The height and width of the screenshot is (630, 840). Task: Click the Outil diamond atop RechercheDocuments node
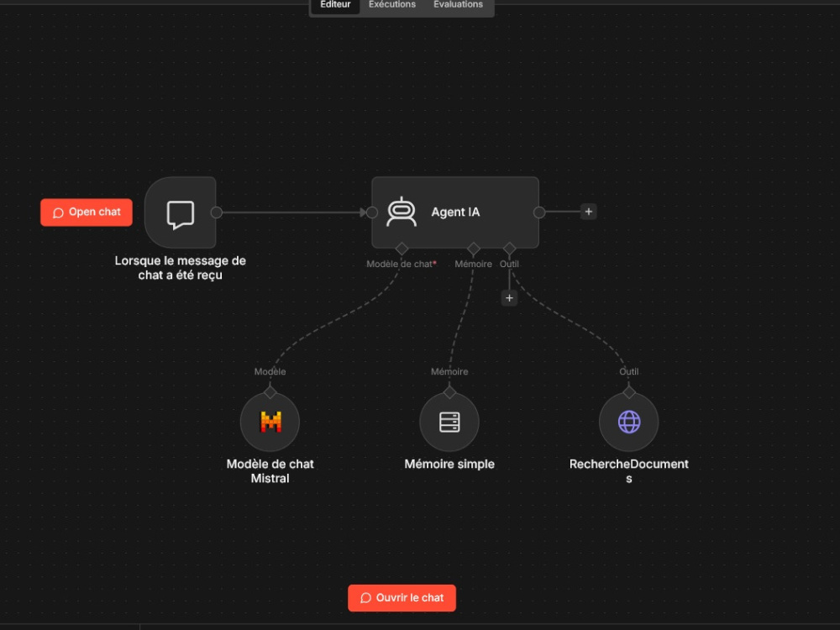(629, 392)
